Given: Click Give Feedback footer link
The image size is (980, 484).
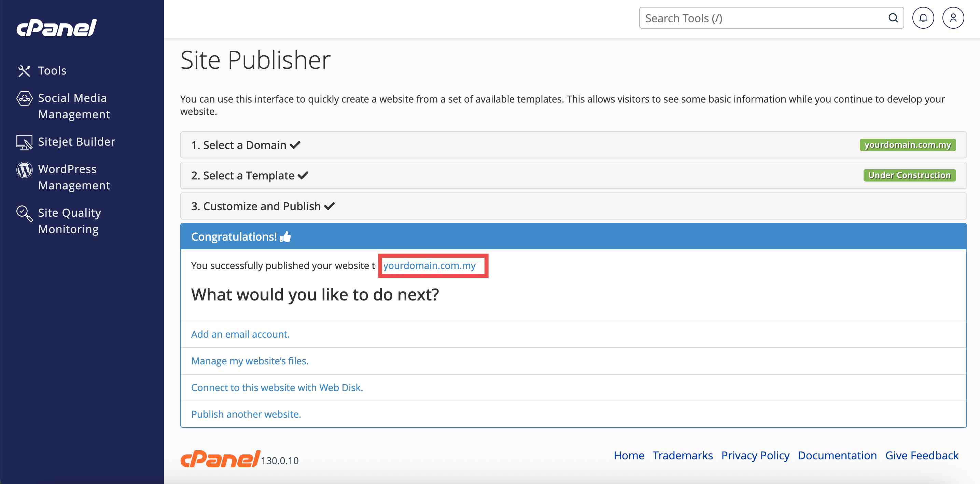Looking at the screenshot, I should (922, 455).
